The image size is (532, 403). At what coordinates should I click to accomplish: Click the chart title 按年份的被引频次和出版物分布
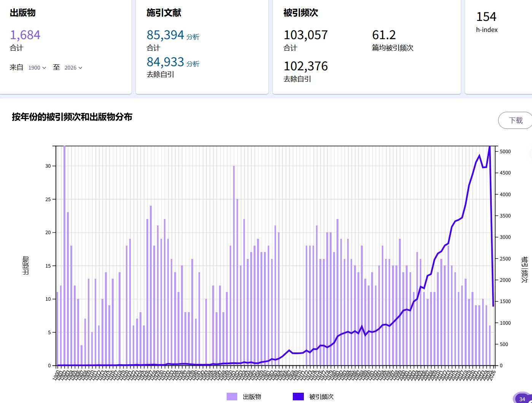coord(72,117)
